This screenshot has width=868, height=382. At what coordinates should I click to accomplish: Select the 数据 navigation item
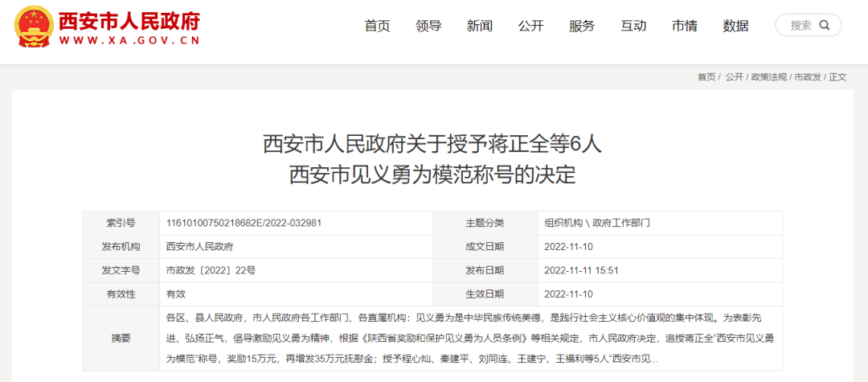click(735, 26)
